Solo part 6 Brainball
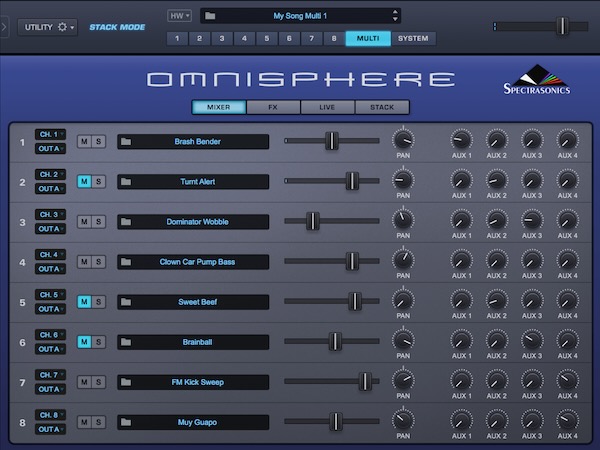This screenshot has height=450, width=600. pos(99,342)
